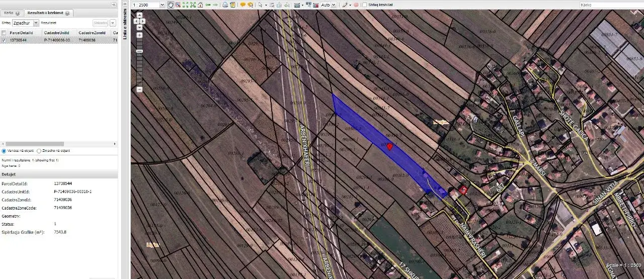Image resolution: width=644 pixels, height=279 pixels.
Task: Go to previous map view
Action: [208, 5]
